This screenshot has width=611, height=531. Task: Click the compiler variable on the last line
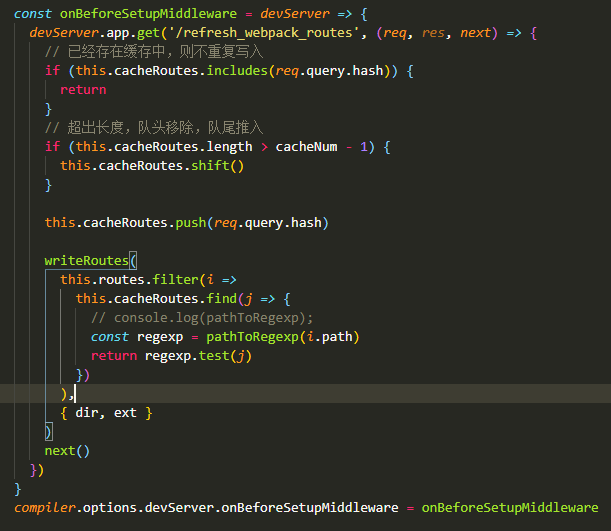pos(44,508)
